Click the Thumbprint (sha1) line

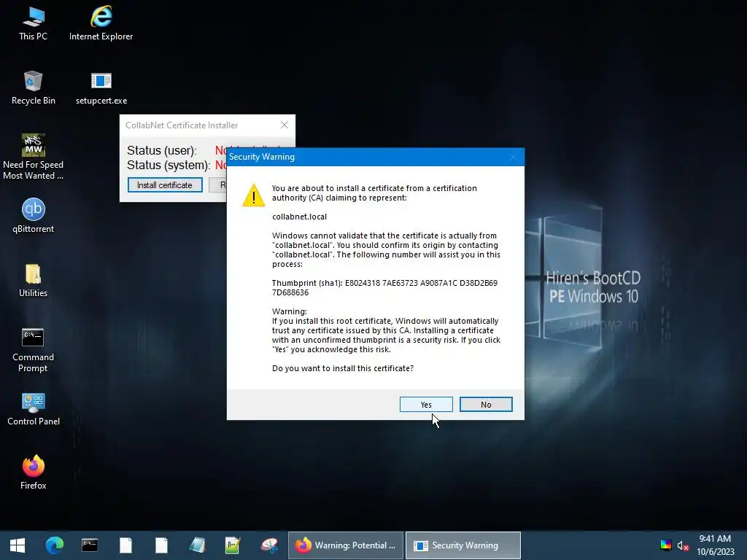(385, 287)
